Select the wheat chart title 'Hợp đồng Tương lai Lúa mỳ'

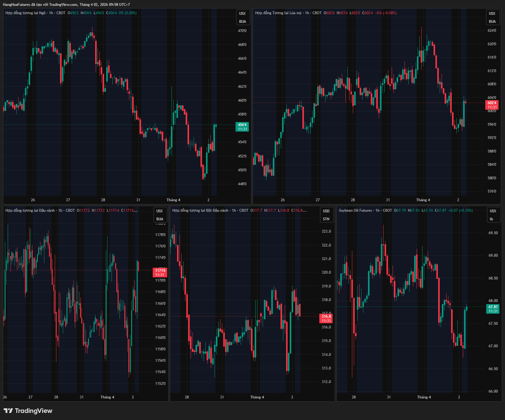[x=278, y=13]
